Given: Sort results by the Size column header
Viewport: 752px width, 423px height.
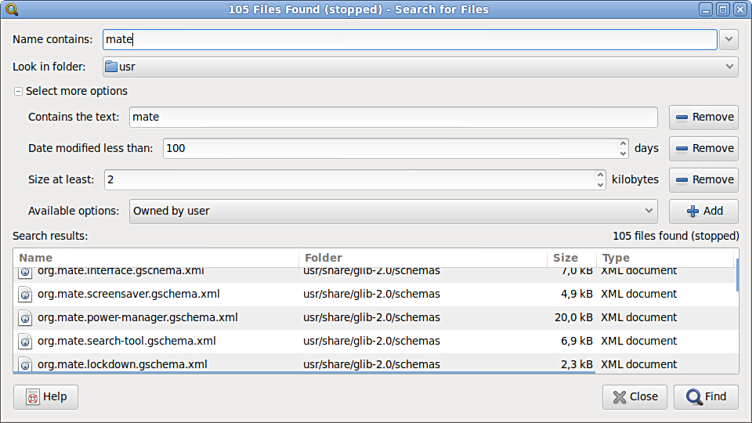Looking at the screenshot, I should 571,258.
